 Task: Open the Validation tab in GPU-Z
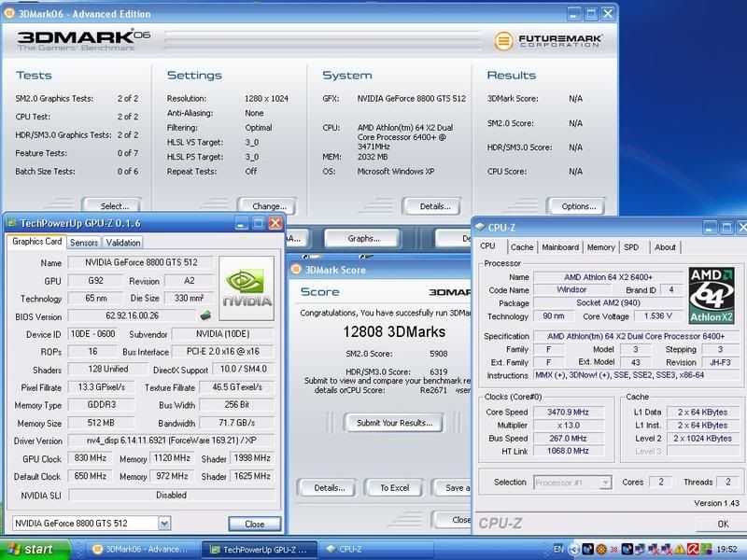[x=122, y=242]
